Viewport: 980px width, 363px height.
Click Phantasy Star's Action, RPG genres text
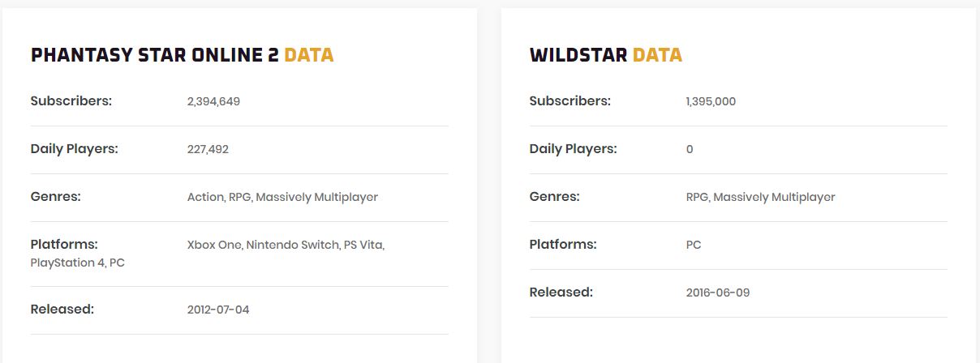click(x=282, y=197)
